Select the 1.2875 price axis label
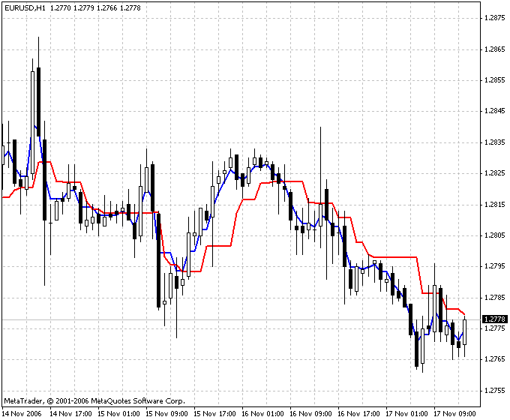Image resolution: width=510 pixels, height=420 pixels. click(494, 18)
